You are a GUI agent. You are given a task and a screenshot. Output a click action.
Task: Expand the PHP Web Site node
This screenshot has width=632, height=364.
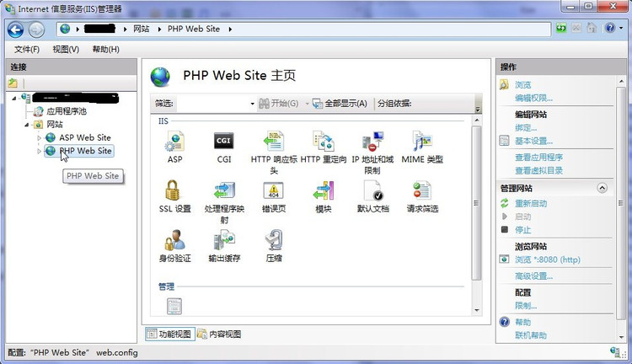point(39,151)
